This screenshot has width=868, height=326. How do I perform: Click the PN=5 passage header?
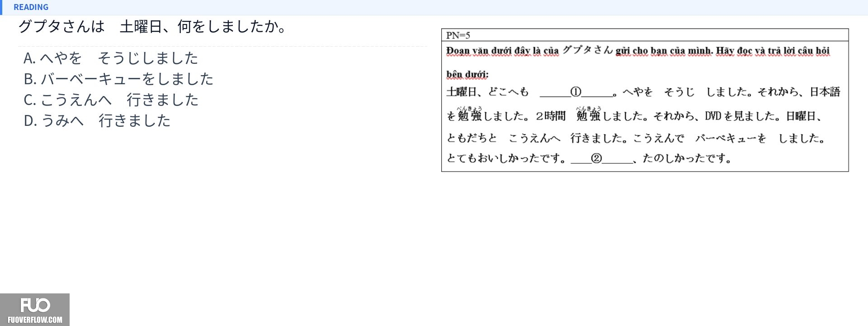[458, 35]
